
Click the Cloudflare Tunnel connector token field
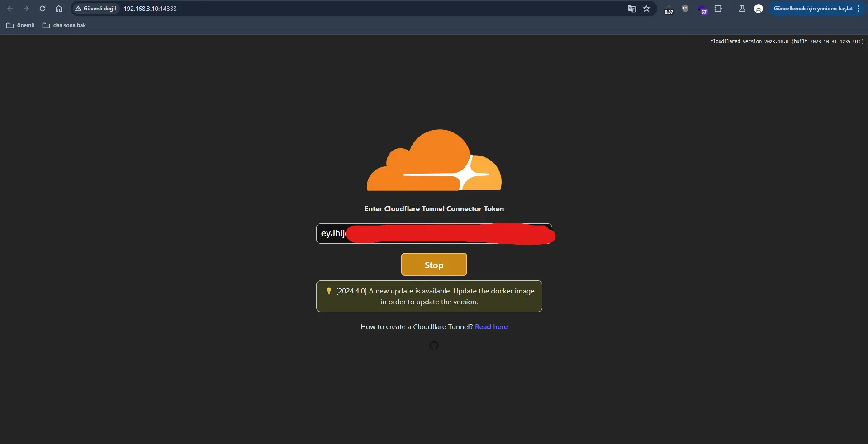pos(434,233)
